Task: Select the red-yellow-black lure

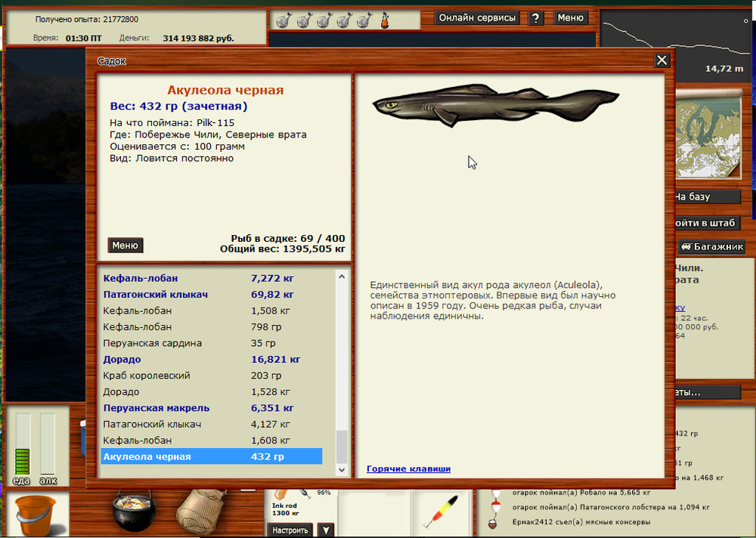Action: pyautogui.click(x=441, y=511)
